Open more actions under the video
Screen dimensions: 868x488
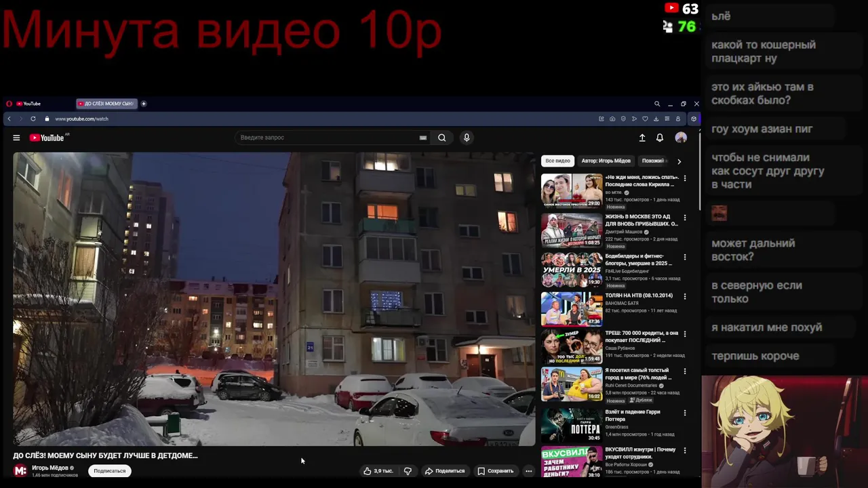click(529, 471)
